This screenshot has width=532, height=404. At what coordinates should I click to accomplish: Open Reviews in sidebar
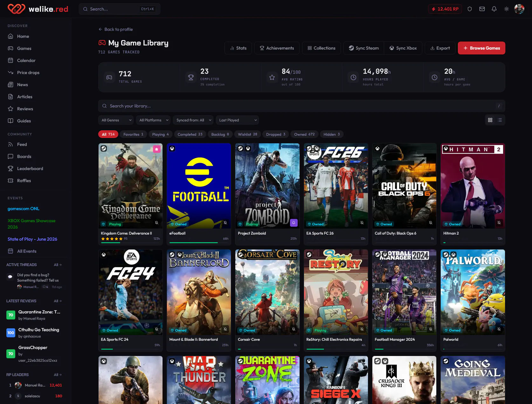(36, 109)
